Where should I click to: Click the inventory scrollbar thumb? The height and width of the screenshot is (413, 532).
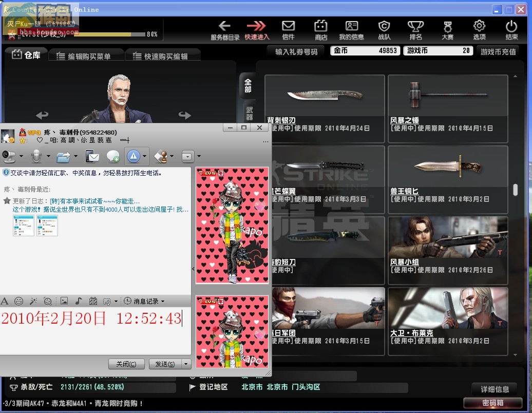pos(515,190)
